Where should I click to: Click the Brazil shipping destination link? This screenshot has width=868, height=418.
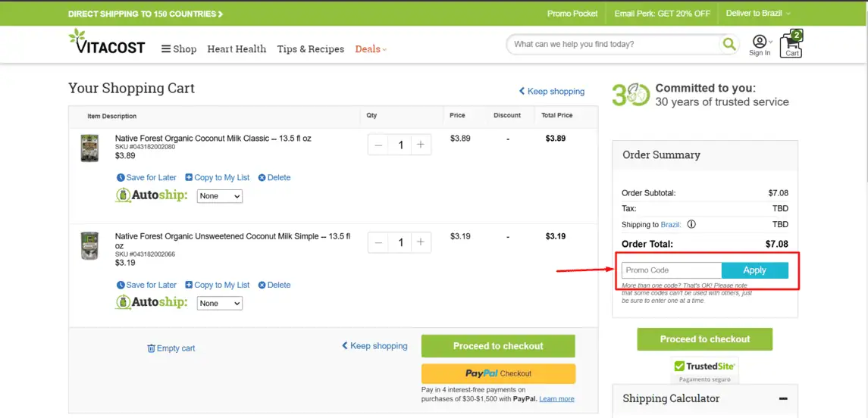pos(671,224)
